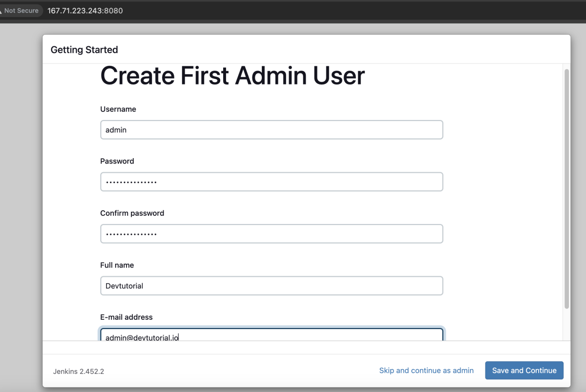
Task: Click the Not Secure site warning badge
Action: (20, 10)
